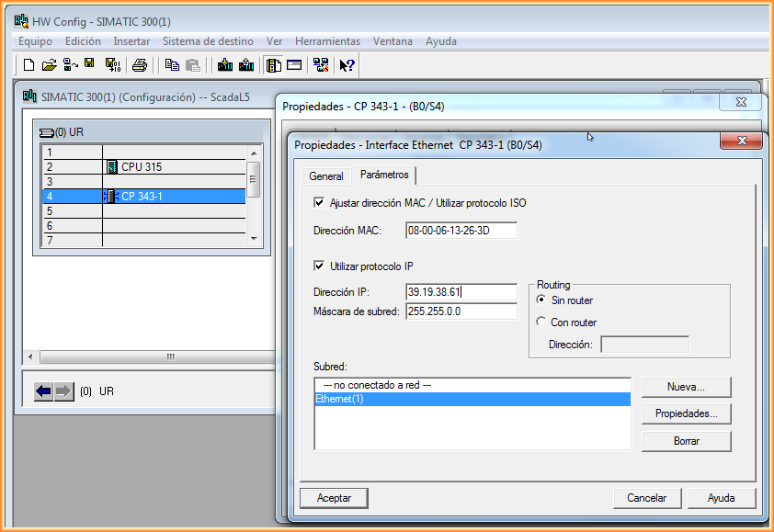Uncheck 'Utilizar protocolo IP' checkbox
Image resolution: width=774 pixels, height=532 pixels.
pyautogui.click(x=319, y=266)
